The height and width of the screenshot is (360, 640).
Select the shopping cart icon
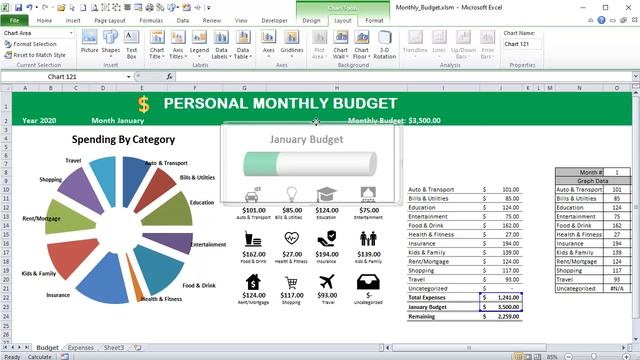click(x=291, y=282)
